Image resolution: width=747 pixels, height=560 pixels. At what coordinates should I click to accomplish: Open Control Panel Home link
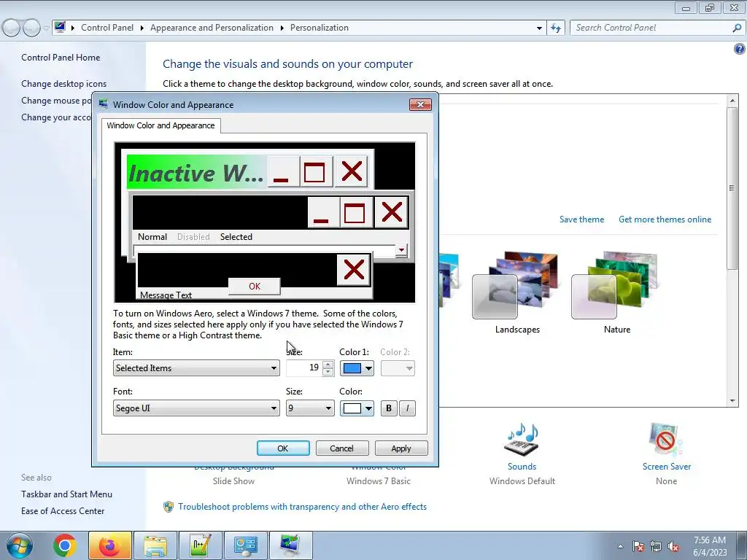pyautogui.click(x=61, y=58)
